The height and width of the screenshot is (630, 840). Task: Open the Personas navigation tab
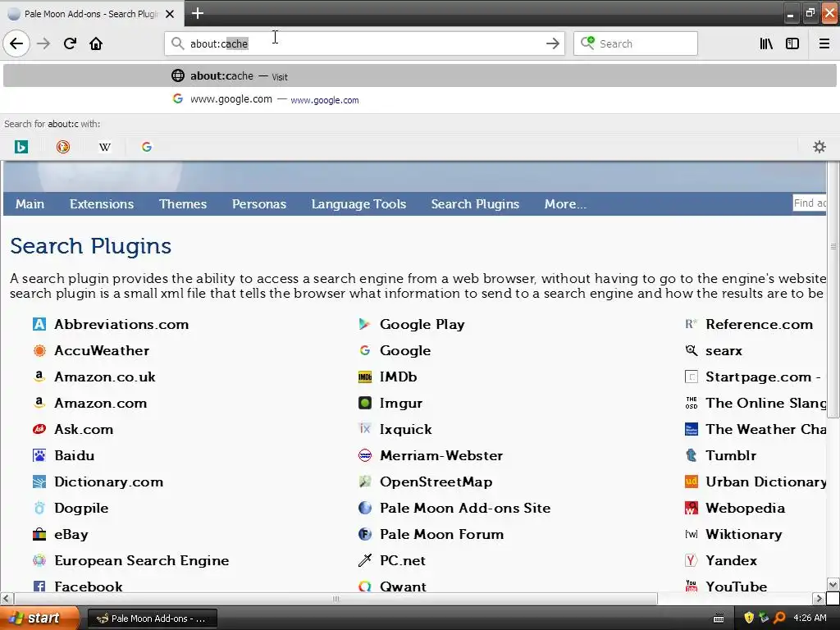click(x=258, y=204)
